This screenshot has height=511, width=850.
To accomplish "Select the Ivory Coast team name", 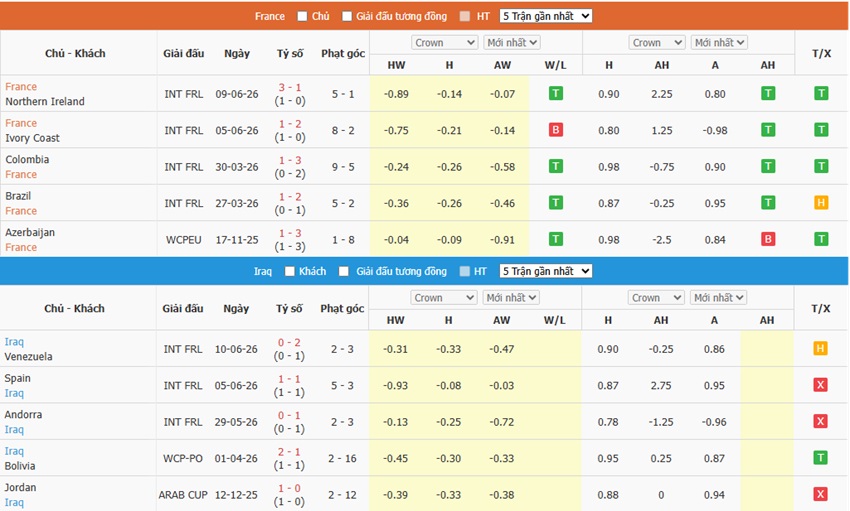I will coord(33,138).
